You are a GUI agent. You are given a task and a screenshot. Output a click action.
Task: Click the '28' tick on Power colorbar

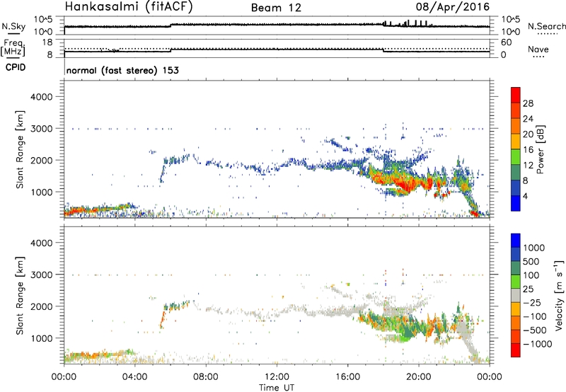pos(528,103)
